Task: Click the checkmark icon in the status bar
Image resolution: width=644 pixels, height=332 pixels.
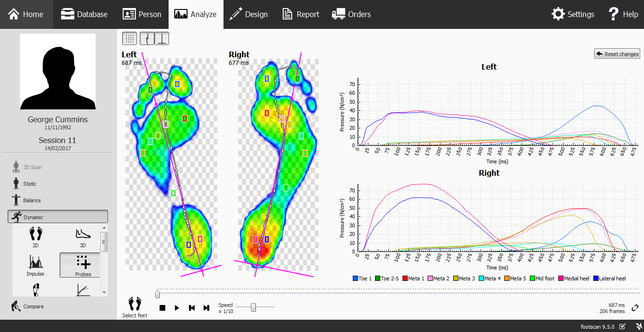Action: 623,326
